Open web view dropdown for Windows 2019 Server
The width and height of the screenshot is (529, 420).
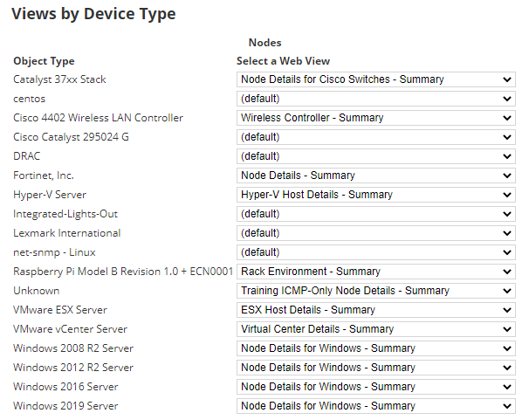[376, 407]
